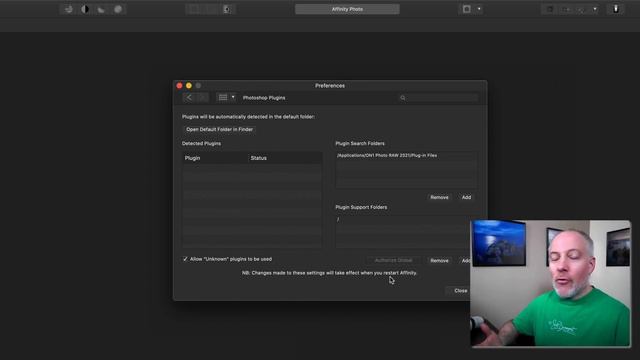Screen dimensions: 640x360
Task: Expand the dropdown arrow next to the grid icon
Action: pyautogui.click(x=233, y=98)
